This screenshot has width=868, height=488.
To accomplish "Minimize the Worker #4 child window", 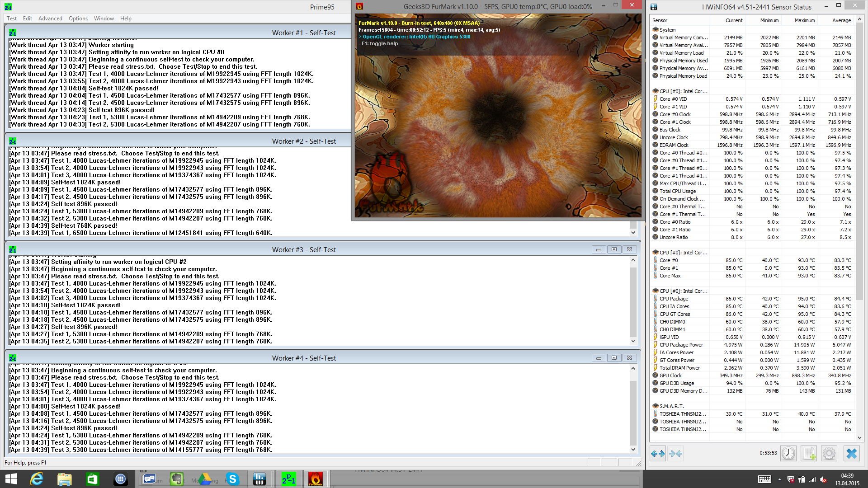I will [599, 358].
